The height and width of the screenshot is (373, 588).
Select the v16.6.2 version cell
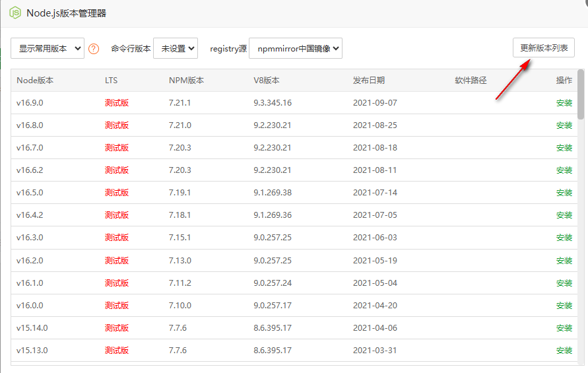point(30,170)
